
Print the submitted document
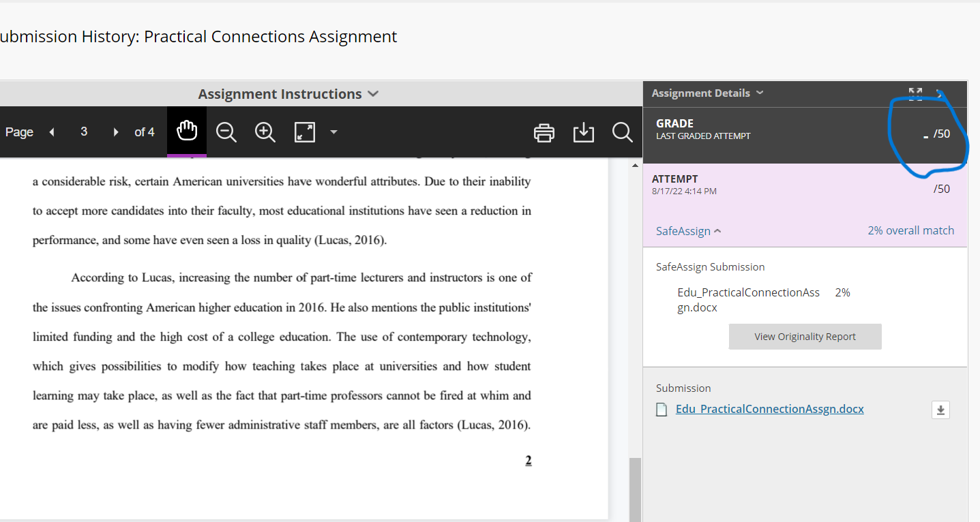(x=544, y=132)
